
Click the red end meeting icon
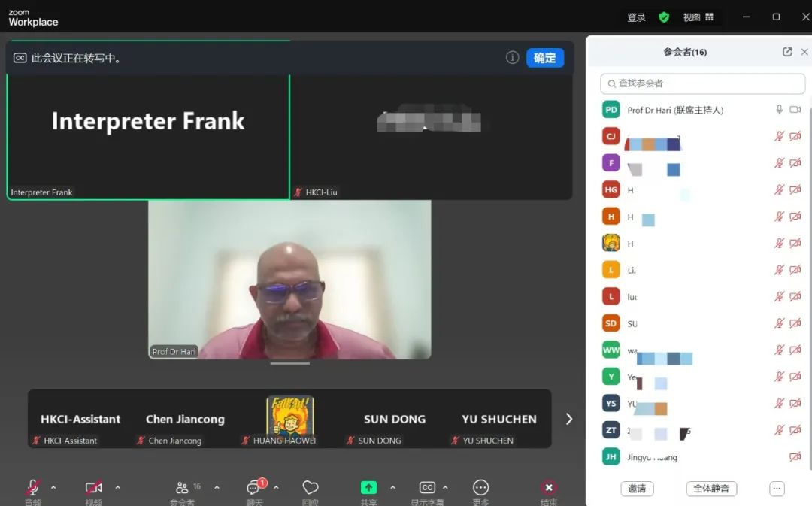tap(549, 488)
